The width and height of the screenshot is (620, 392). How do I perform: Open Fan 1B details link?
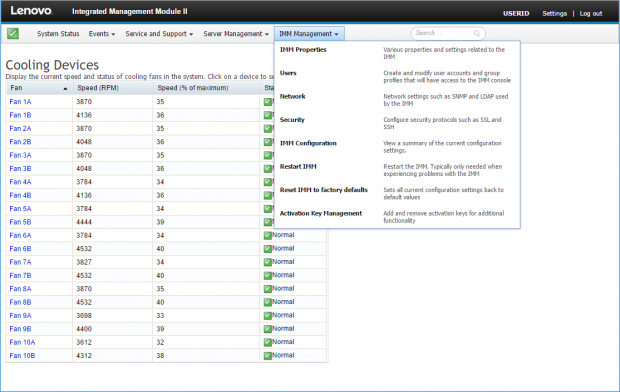pyautogui.click(x=20, y=116)
